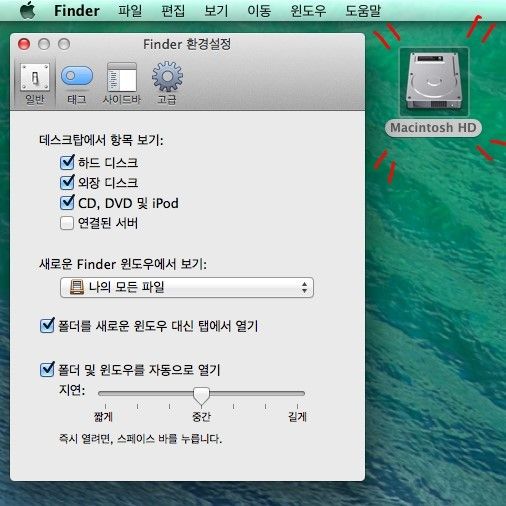Click the 새로운 Finder 윈도우에서 보기 label
The image size is (506, 506).
tap(123, 264)
